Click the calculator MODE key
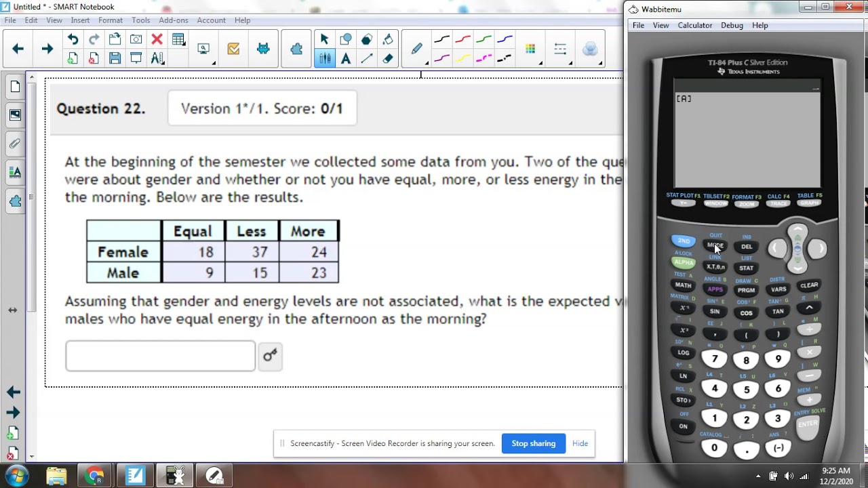 pos(715,245)
